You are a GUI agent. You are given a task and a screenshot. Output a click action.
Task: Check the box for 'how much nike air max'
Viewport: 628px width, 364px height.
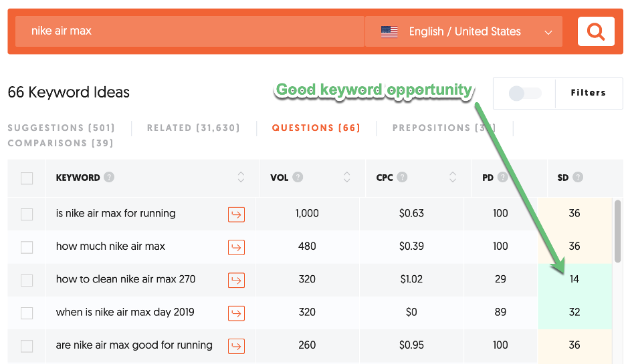[x=27, y=247]
